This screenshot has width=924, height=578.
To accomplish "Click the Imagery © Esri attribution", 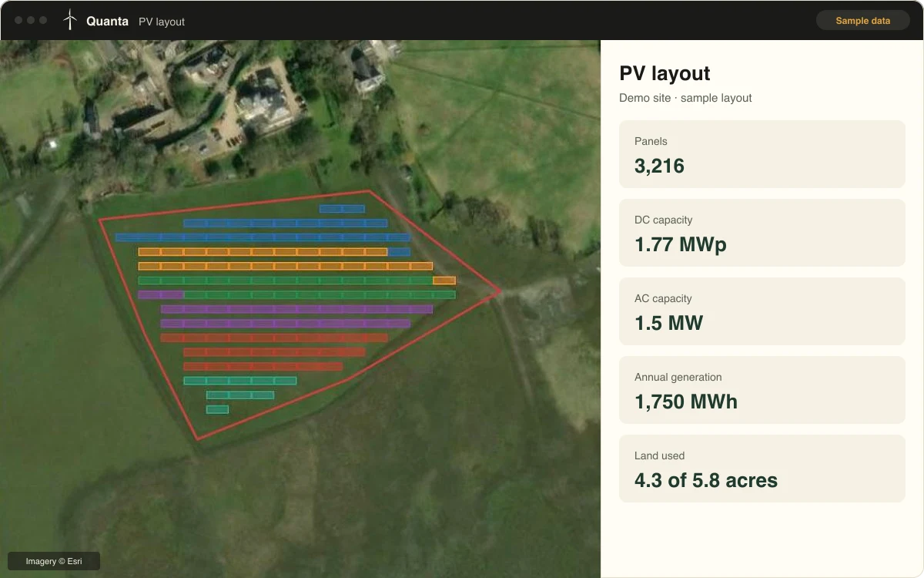I will [x=54, y=561].
